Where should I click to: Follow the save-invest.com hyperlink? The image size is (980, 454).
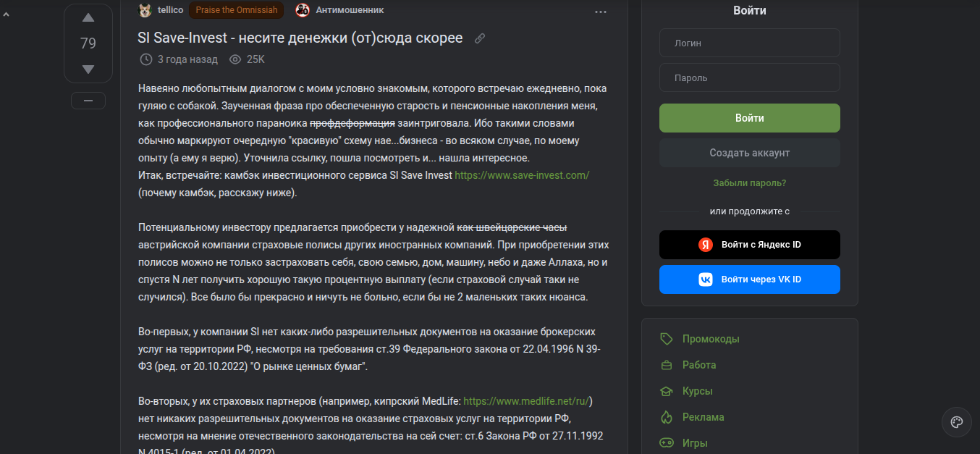(x=522, y=175)
